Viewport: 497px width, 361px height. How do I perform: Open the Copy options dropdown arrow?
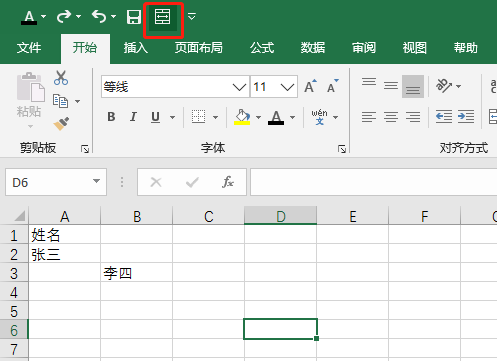pos(78,101)
